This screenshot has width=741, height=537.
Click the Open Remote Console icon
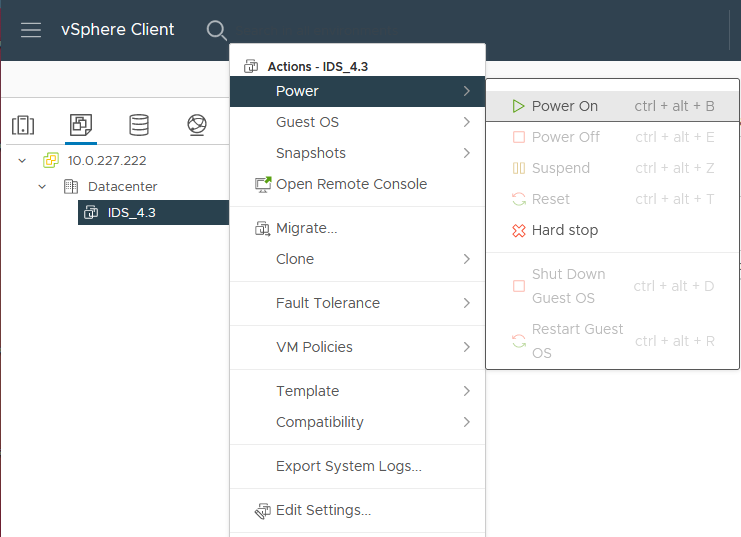(263, 184)
